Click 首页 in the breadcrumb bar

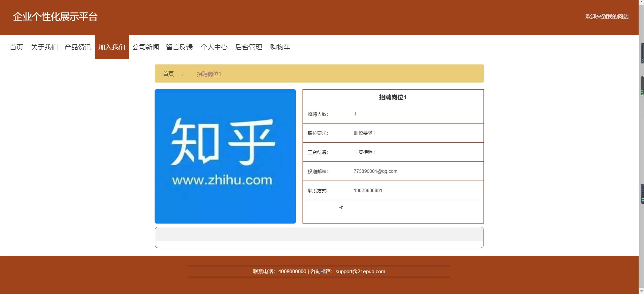click(168, 74)
